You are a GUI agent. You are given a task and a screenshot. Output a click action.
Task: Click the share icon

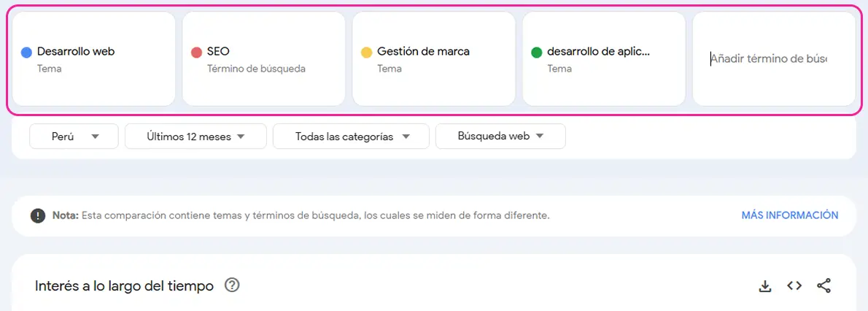(x=824, y=285)
